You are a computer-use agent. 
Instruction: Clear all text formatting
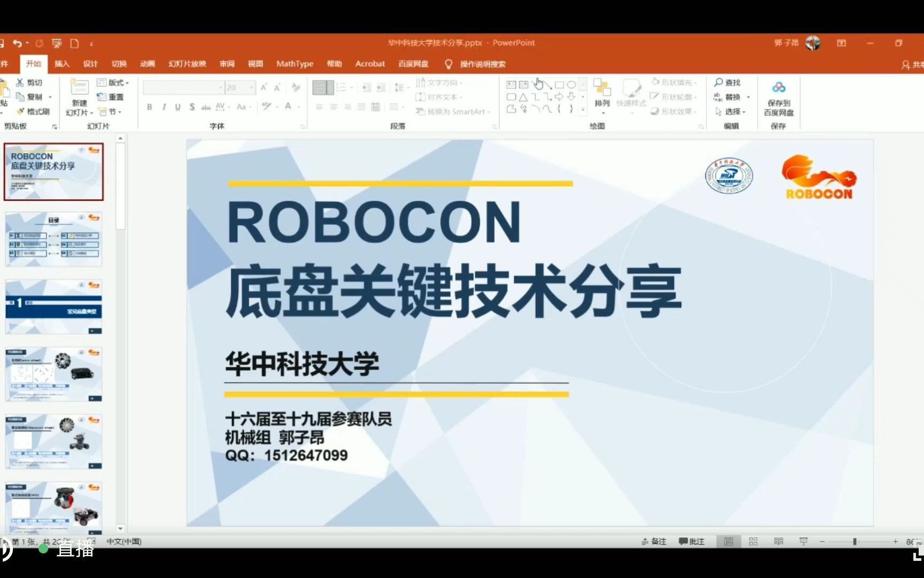(296, 88)
